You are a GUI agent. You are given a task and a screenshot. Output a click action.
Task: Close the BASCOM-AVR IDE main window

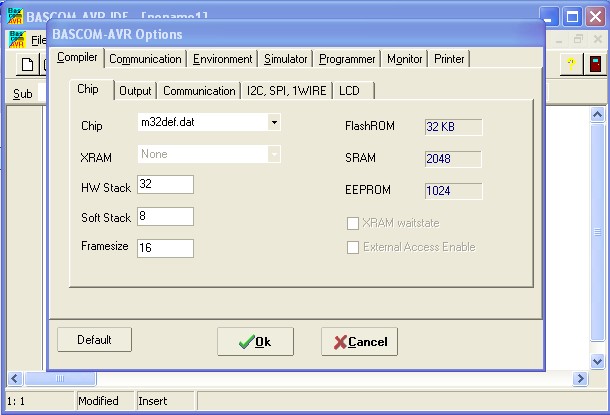click(x=596, y=17)
